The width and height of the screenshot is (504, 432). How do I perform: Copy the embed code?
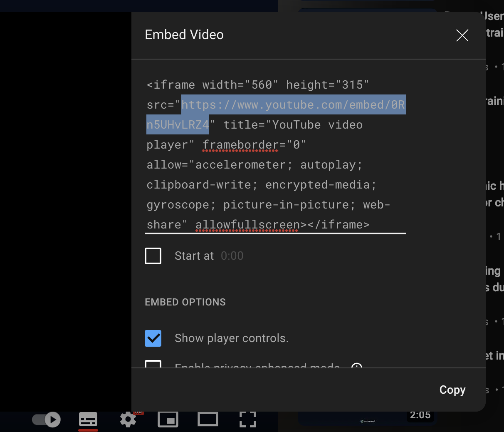pyautogui.click(x=452, y=390)
